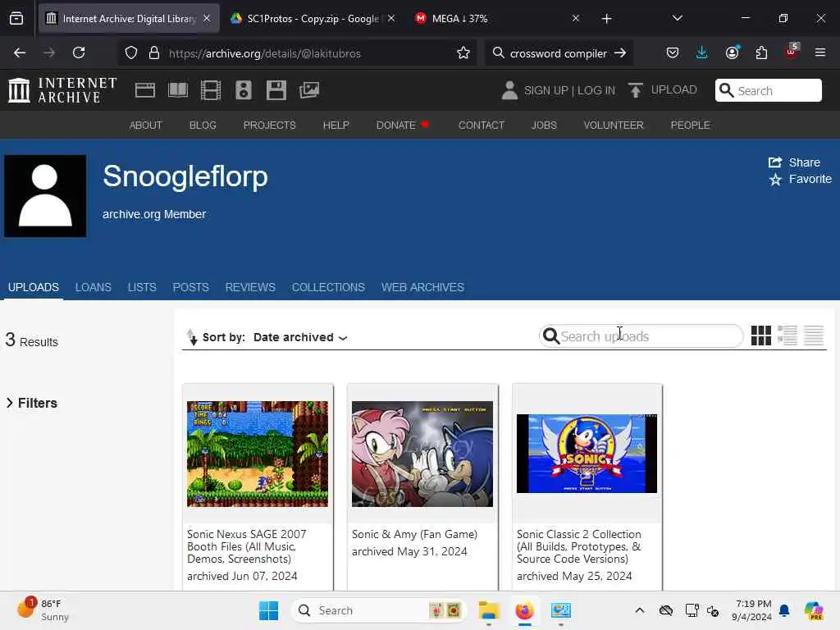Switch to the WEB ARCHIVES tab
The image size is (840, 630).
pos(422,288)
